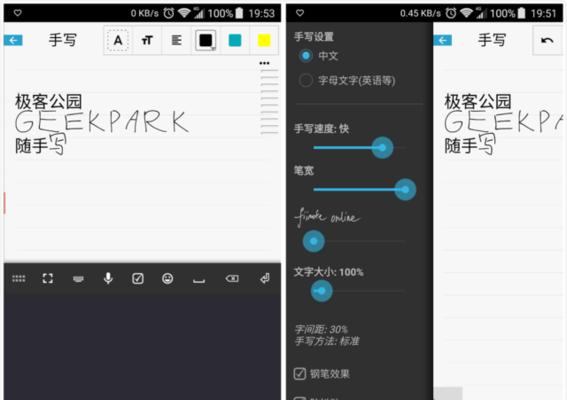Adjust the 笔宽 pen width slider
Screen dimensions: 567x400
(x=405, y=189)
